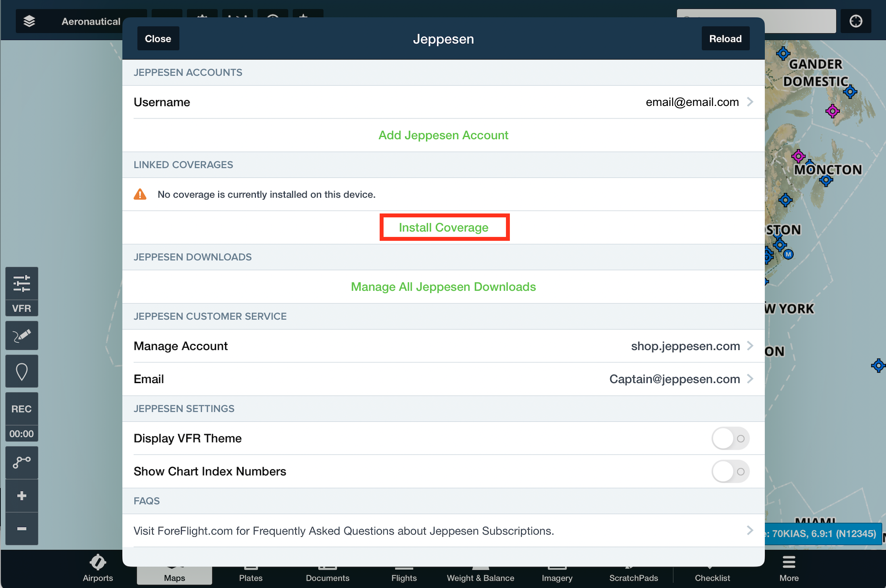The image size is (886, 588).
Task: Open ForeFlight.com FAQs row
Action: click(443, 531)
